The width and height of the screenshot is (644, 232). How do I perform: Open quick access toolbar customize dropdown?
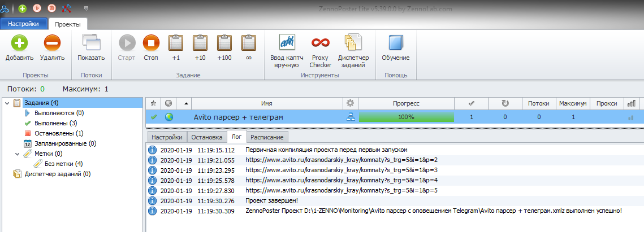86,8
